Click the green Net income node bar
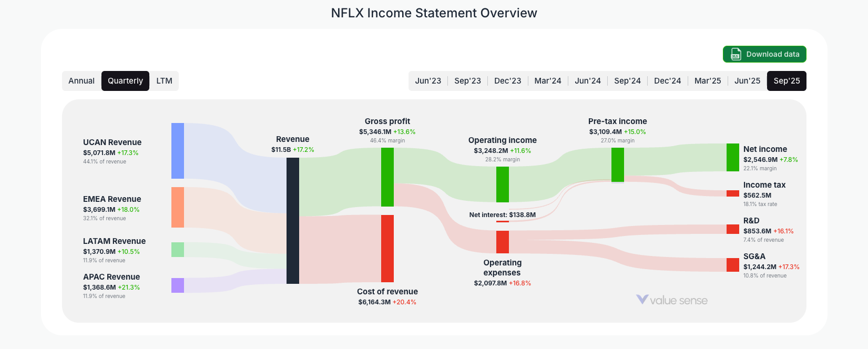Image resolution: width=868 pixels, height=349 pixels. point(732,157)
